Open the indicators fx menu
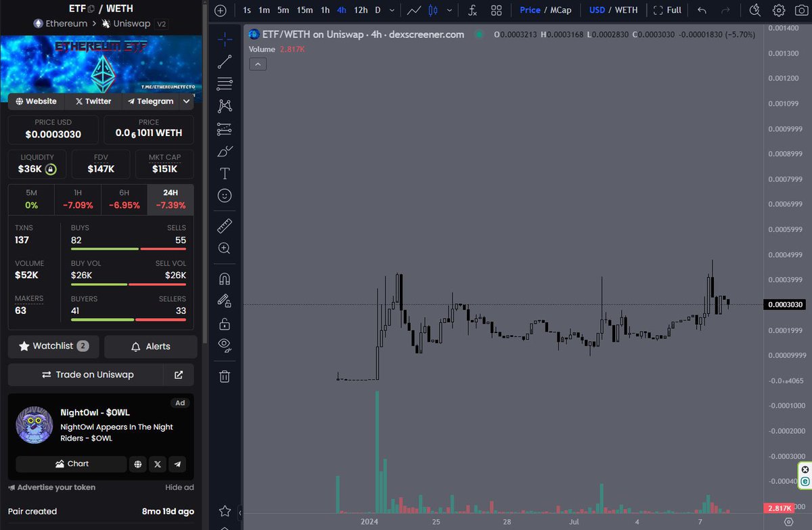Image resolution: width=812 pixels, height=530 pixels. pos(473,10)
